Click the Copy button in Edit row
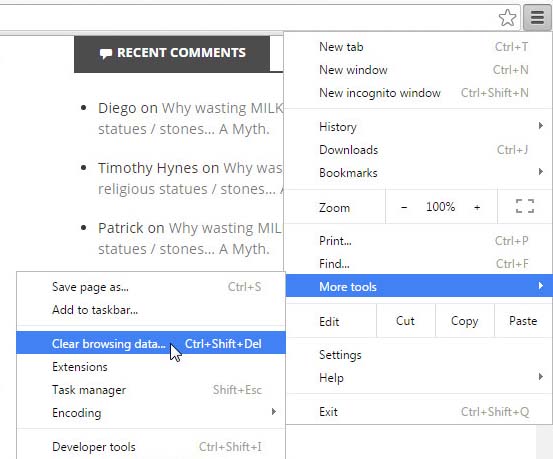 pyautogui.click(x=464, y=321)
